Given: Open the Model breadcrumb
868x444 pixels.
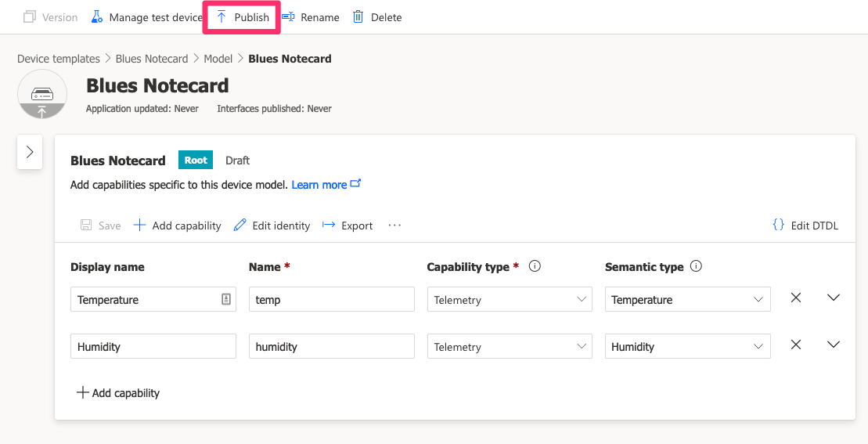Looking at the screenshot, I should pyautogui.click(x=218, y=59).
